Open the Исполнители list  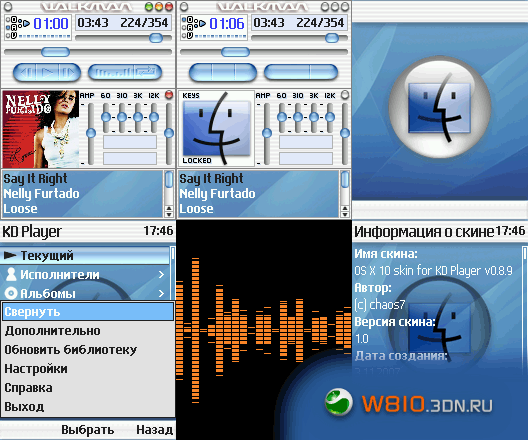click(x=85, y=275)
